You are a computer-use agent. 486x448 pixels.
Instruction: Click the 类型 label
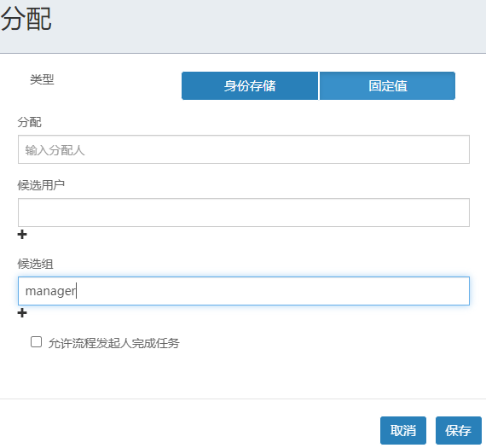(x=42, y=79)
